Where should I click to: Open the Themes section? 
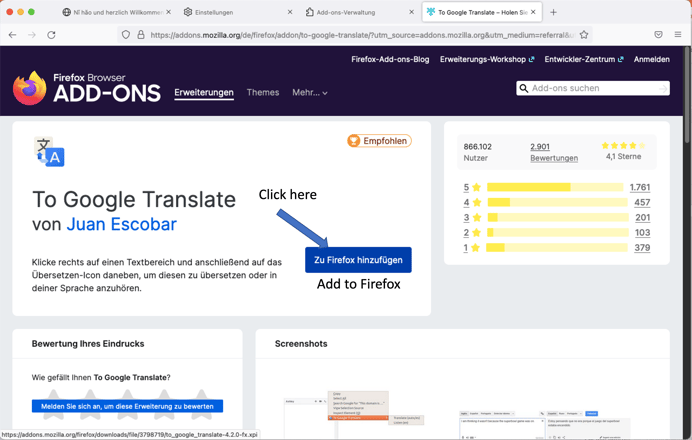pos(263,93)
